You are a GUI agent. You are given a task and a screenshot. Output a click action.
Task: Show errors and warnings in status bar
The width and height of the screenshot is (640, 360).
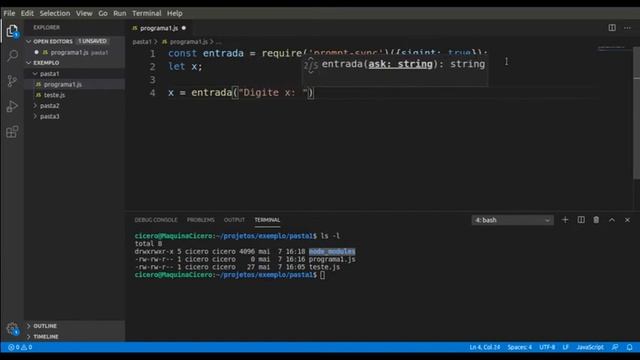click(x=20, y=347)
